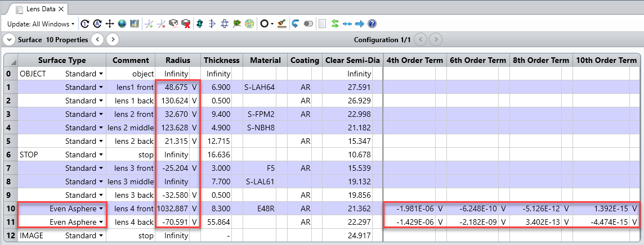Click the previous configuration arrow

[421, 40]
